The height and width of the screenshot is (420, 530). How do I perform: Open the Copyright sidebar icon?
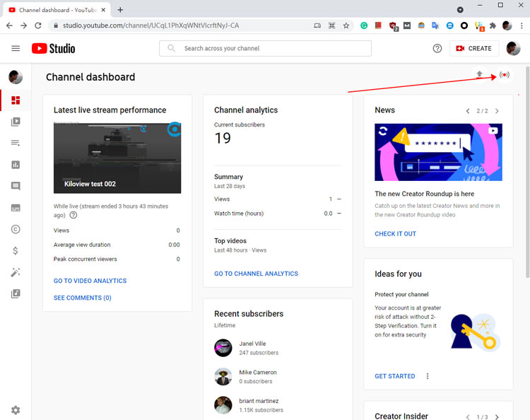tap(16, 229)
